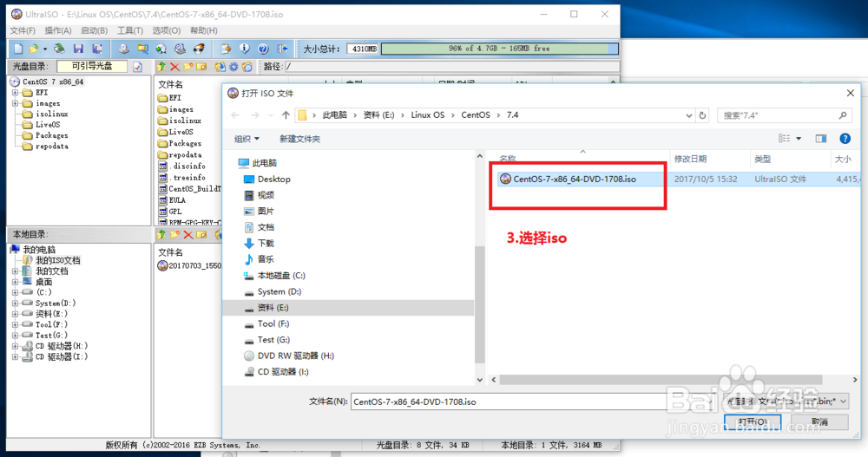This screenshot has width=868, height=457.
Task: Open the 工具(T) menu
Action: point(130,31)
